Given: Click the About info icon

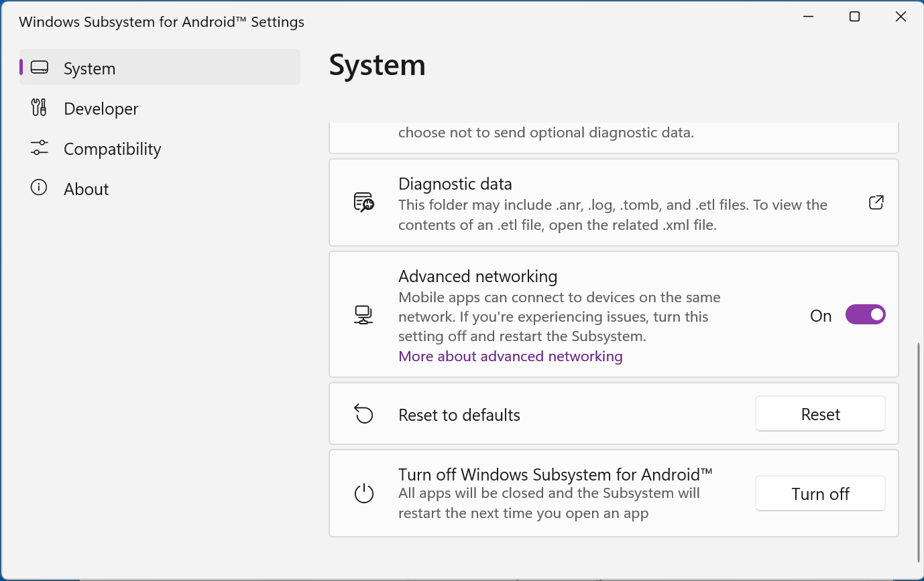Looking at the screenshot, I should tap(39, 188).
